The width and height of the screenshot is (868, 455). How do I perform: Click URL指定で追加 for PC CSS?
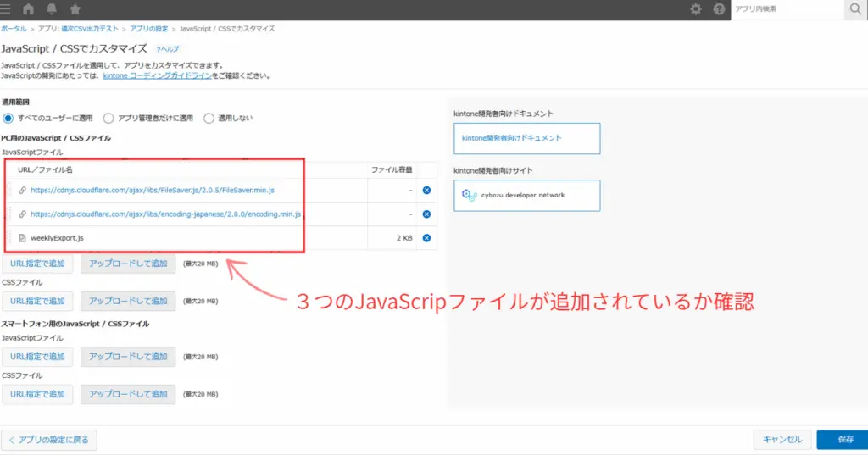(37, 301)
